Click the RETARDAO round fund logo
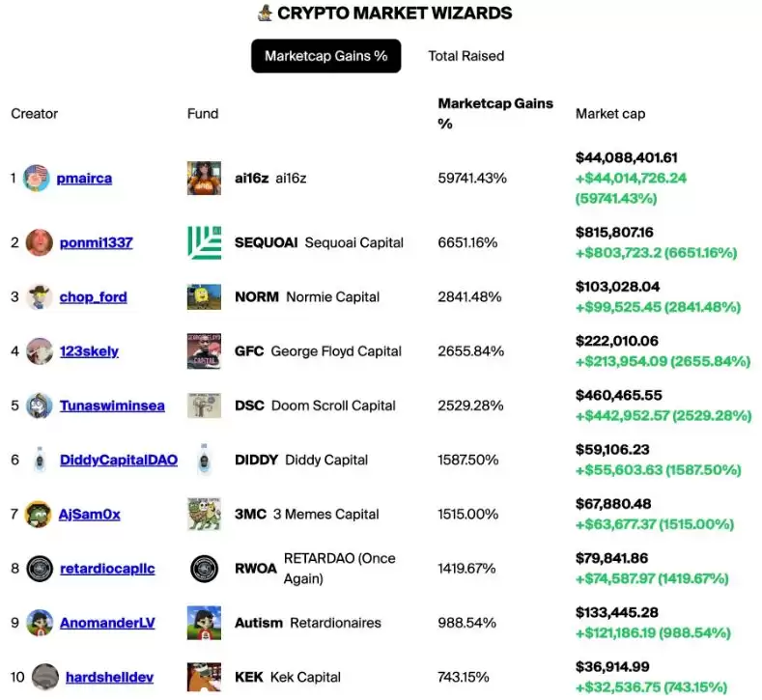Viewport: 762px width, 700px height. 204,569
